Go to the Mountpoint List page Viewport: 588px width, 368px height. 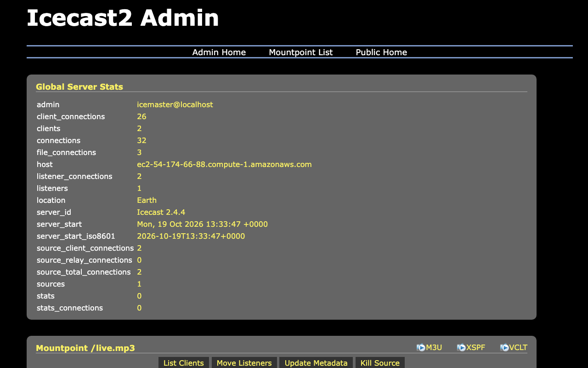(301, 52)
